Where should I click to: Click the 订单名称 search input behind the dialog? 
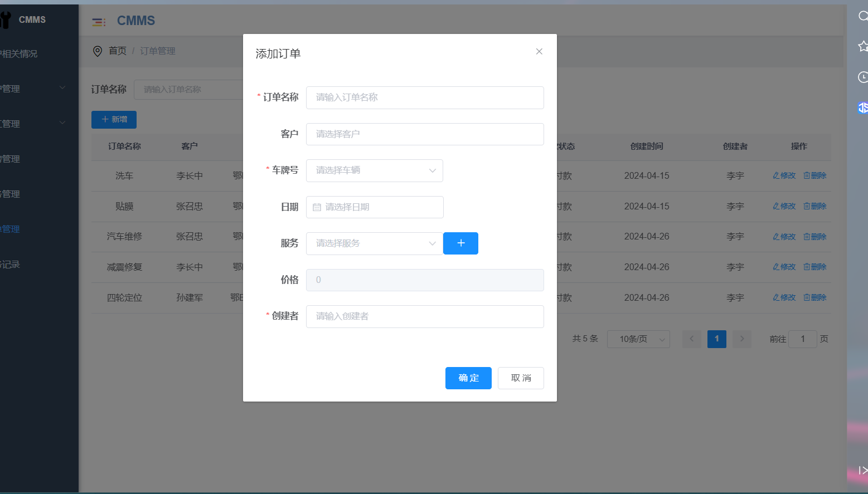188,89
